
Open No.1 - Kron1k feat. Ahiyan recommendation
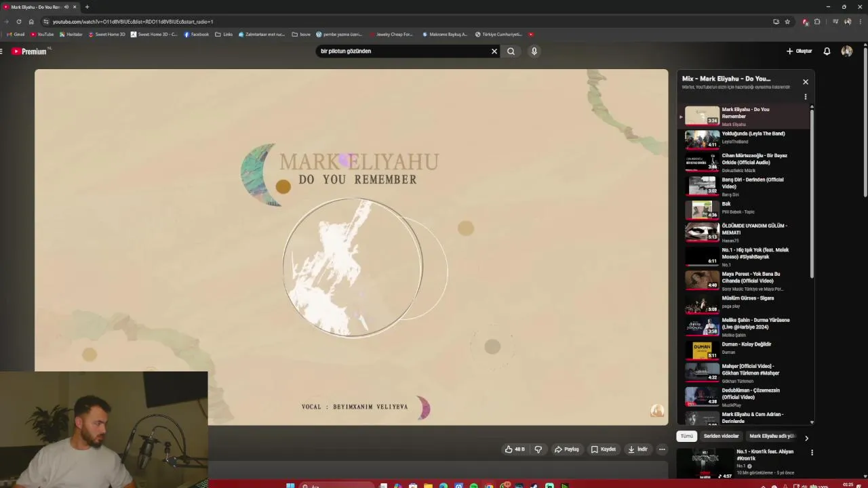pyautogui.click(x=746, y=462)
